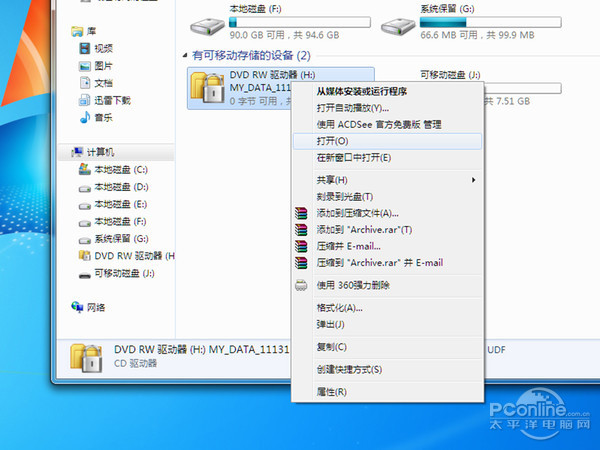Click the 本地磁盘 (F:) capacity bar

(300, 22)
